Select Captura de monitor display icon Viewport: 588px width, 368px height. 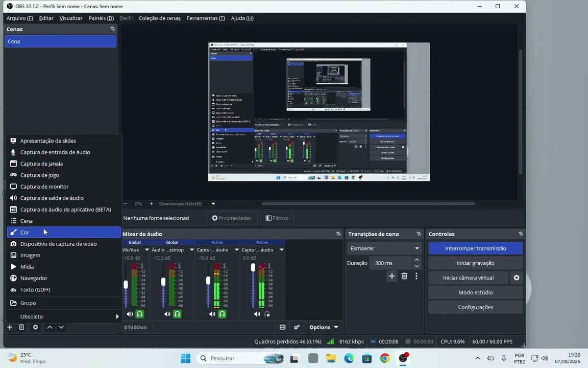point(13,187)
